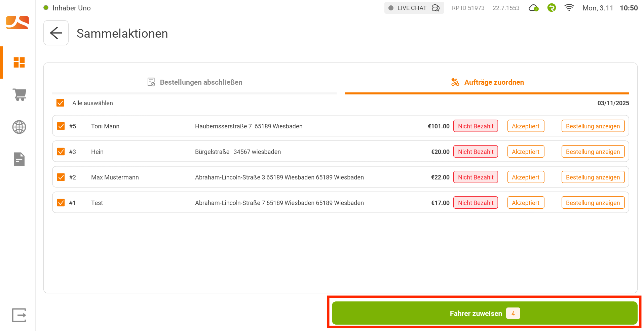This screenshot has height=331, width=644.
Task: Open the shopping cart orders icon
Action: (x=19, y=94)
